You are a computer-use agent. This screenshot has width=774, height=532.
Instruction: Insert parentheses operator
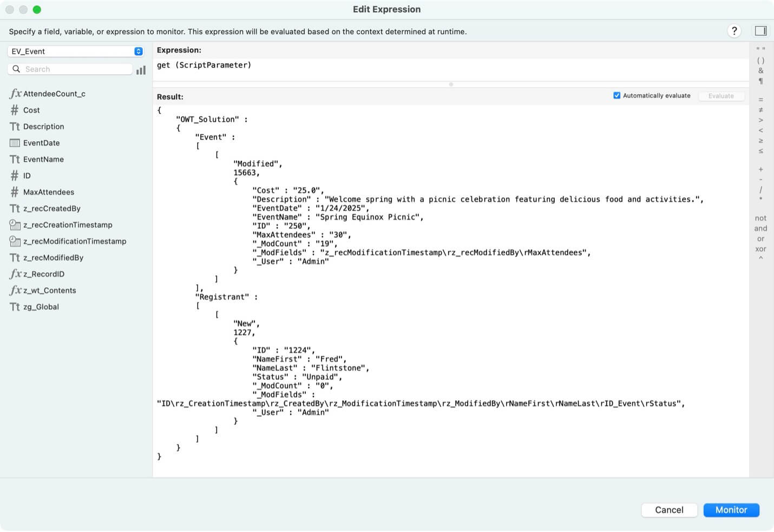click(x=760, y=60)
